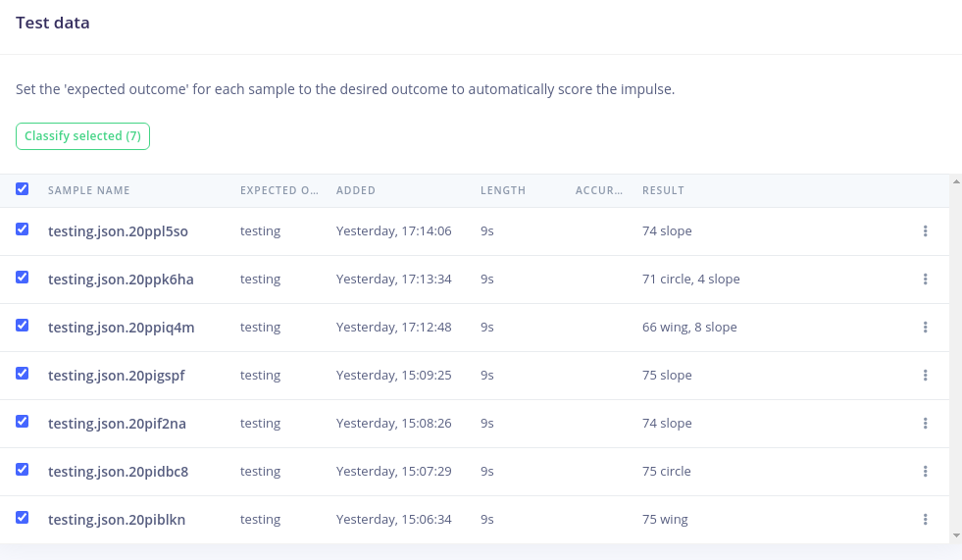
Task: Uncheck the testing.json.20ppl5so sample
Action: pos(23,229)
